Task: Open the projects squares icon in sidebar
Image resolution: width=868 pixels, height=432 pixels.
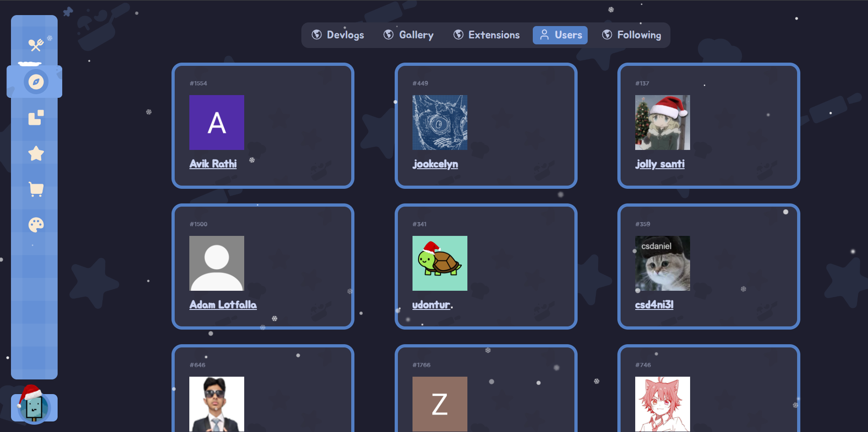Action: (x=36, y=117)
